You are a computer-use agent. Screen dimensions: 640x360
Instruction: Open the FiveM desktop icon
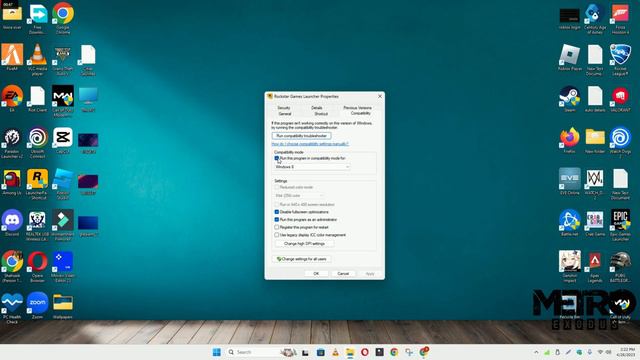pos(12,57)
